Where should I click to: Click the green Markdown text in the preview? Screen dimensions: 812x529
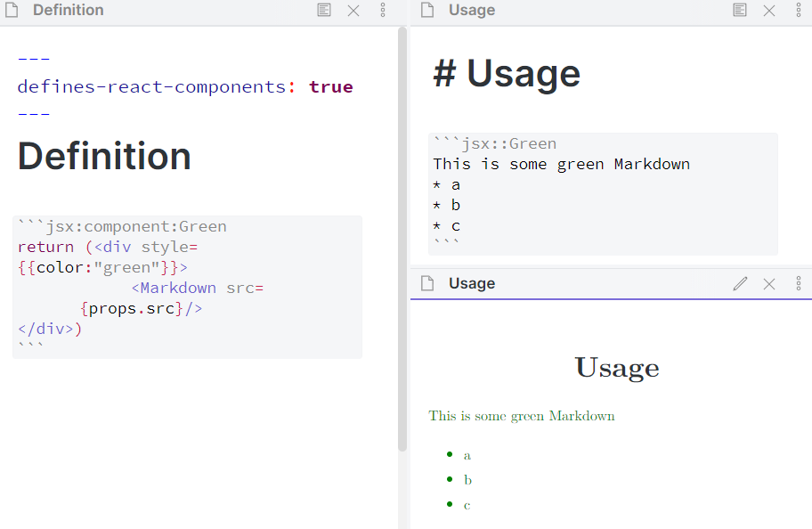point(522,415)
